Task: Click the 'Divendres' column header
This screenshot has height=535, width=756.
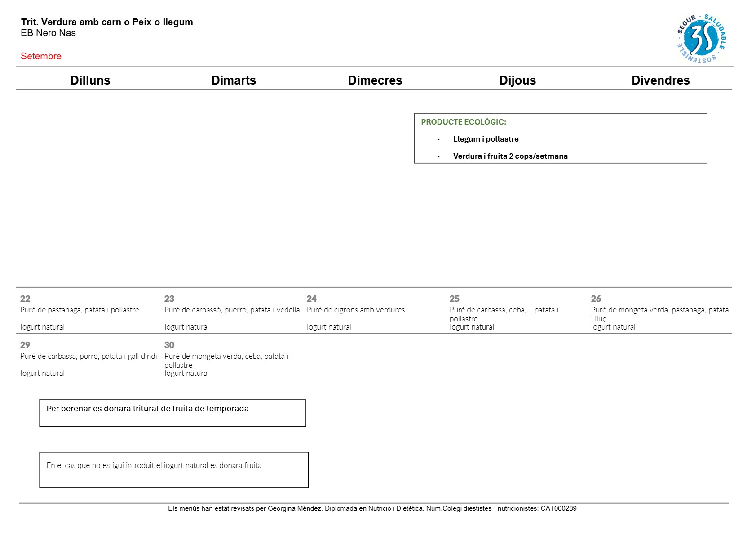Action: tap(660, 80)
